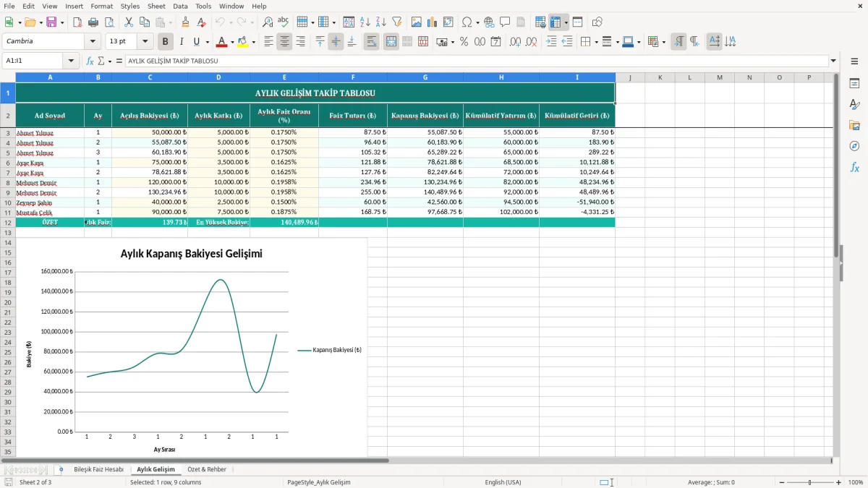
Task: Open the Styles menu
Action: [130, 6]
